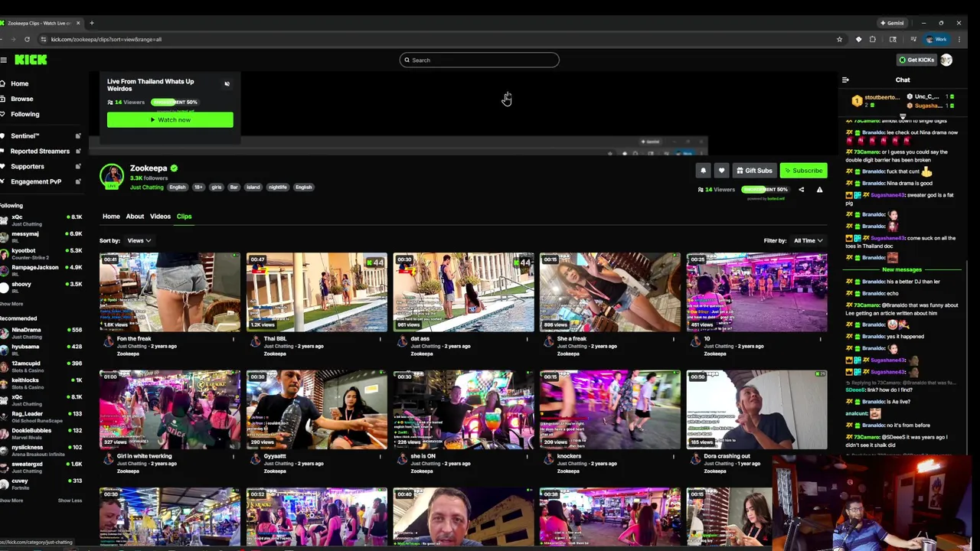
Task: Report stream using warning triangle icon
Action: 819,190
